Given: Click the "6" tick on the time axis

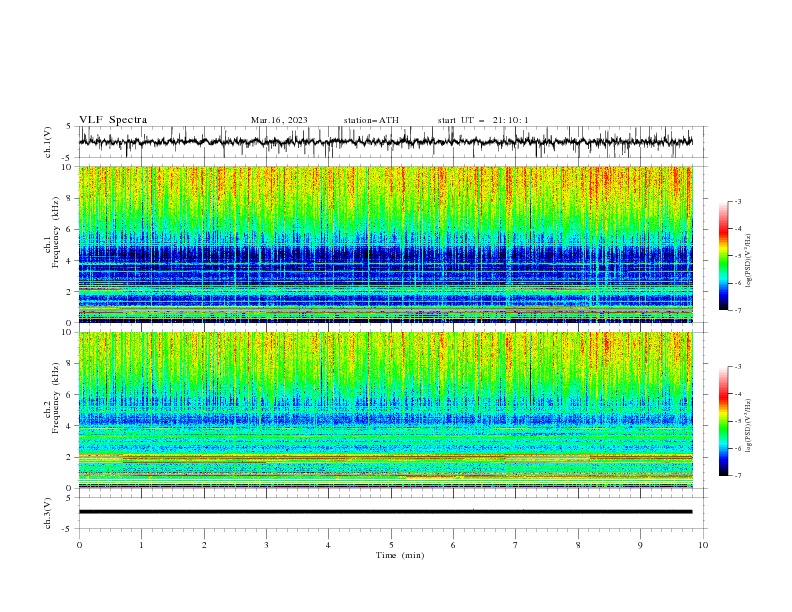Looking at the screenshot, I should pos(453,545).
